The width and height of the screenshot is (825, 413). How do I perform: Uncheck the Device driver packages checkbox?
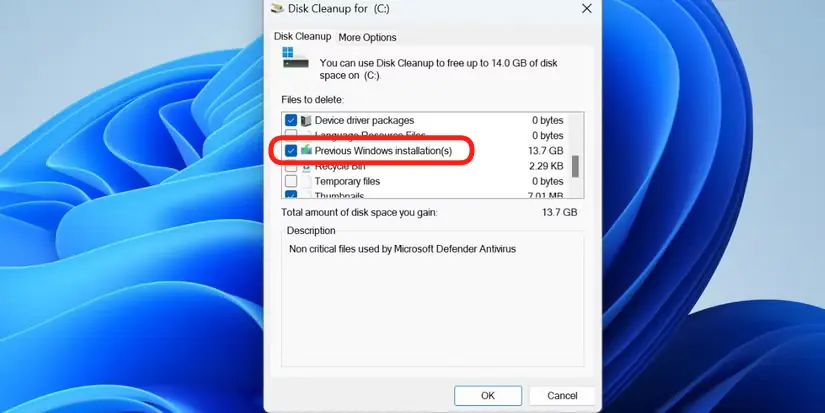(291, 120)
